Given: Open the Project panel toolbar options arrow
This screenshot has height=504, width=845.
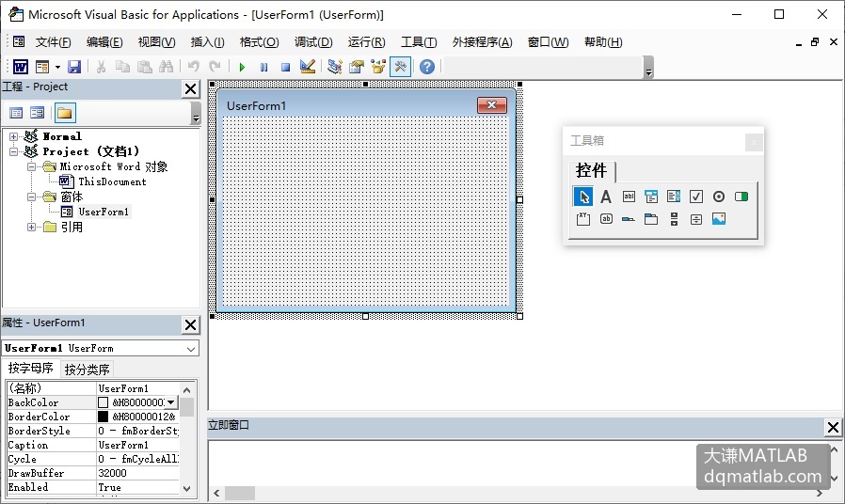Looking at the screenshot, I should click(196, 114).
